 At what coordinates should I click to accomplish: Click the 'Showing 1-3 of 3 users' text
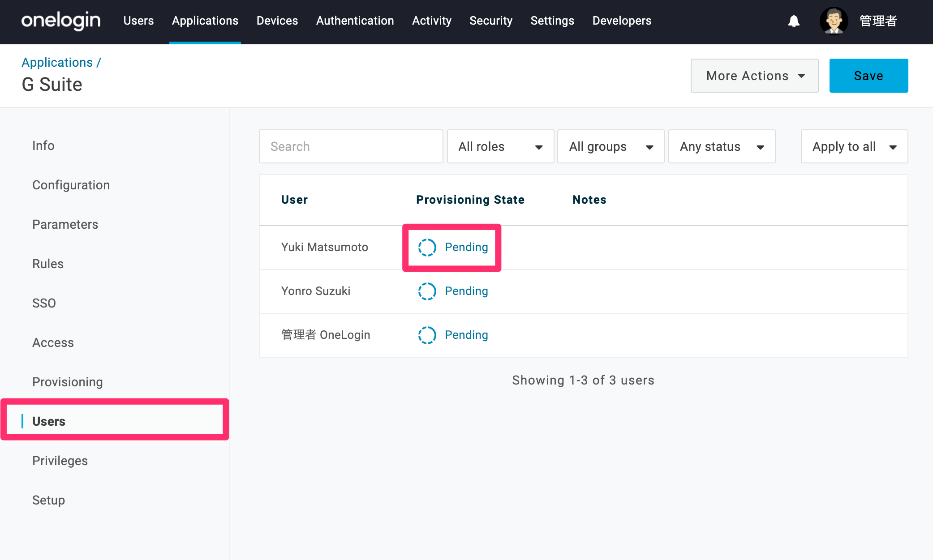click(583, 380)
